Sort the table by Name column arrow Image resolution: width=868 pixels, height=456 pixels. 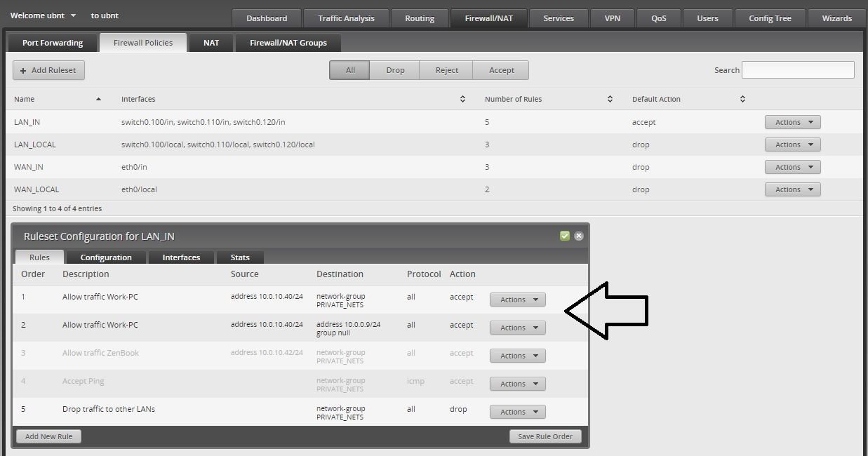[98, 100]
